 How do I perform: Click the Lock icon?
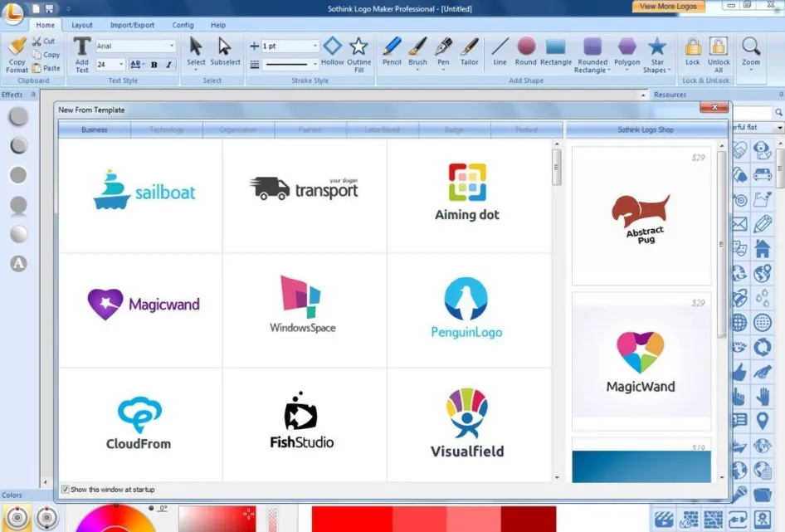point(693,51)
